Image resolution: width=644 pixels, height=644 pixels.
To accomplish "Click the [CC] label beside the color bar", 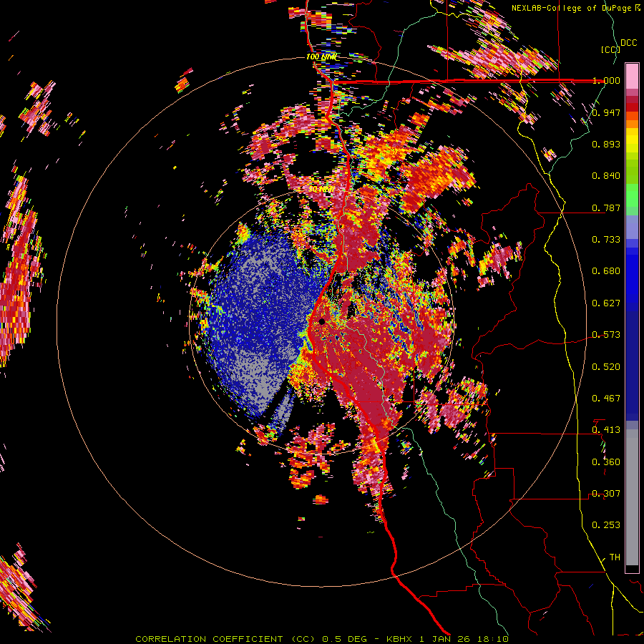I will coord(610,49).
